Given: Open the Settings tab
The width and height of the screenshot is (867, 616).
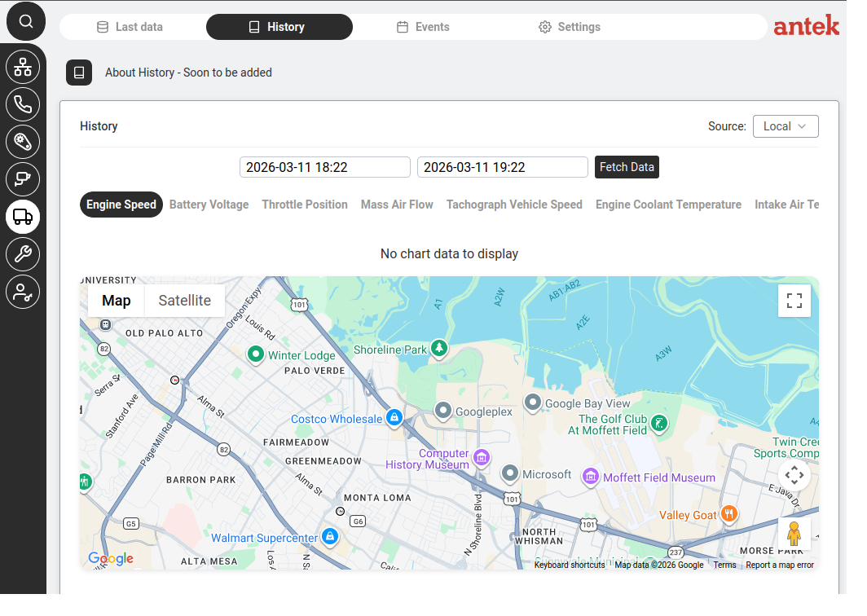Looking at the screenshot, I should coord(570,27).
